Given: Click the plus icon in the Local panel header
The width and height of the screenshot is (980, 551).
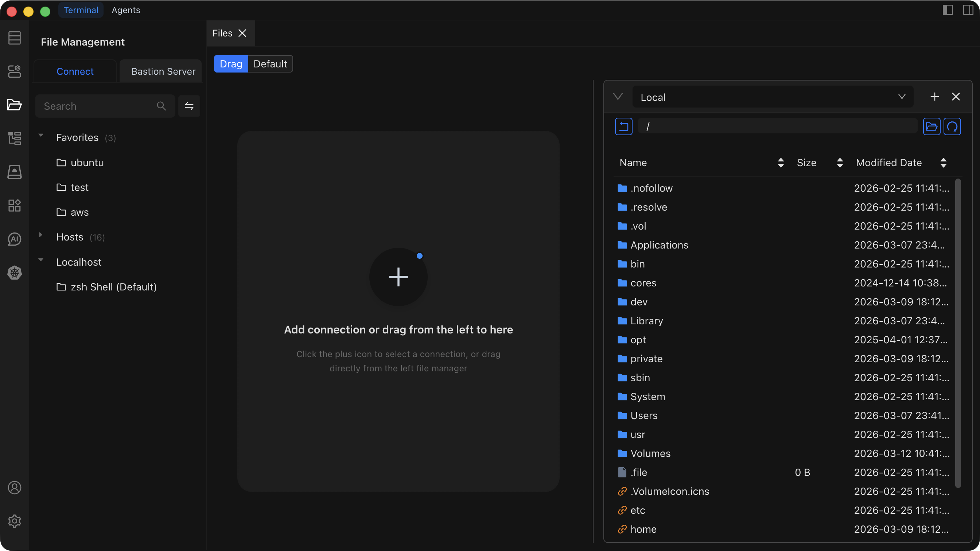Looking at the screenshot, I should click(x=934, y=97).
